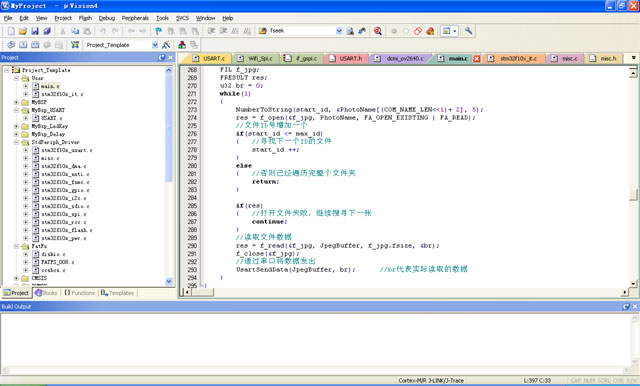Save the current file using the disk icon
The height and width of the screenshot is (386, 640).
(x=35, y=31)
